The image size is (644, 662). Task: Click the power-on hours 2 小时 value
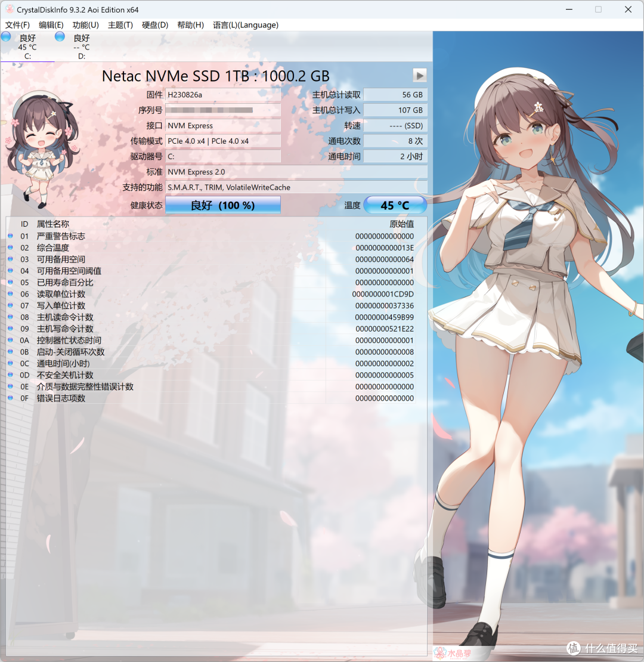click(x=395, y=157)
